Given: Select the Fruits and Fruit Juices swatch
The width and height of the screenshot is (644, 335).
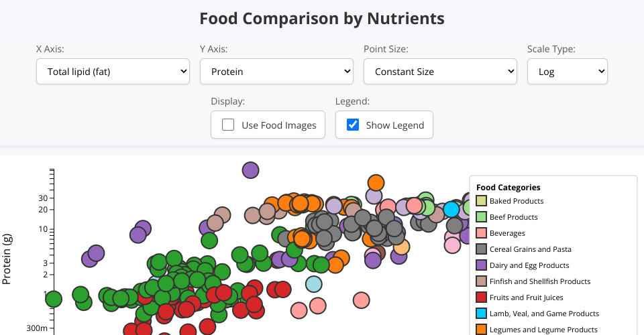Looking at the screenshot, I should (481, 297).
